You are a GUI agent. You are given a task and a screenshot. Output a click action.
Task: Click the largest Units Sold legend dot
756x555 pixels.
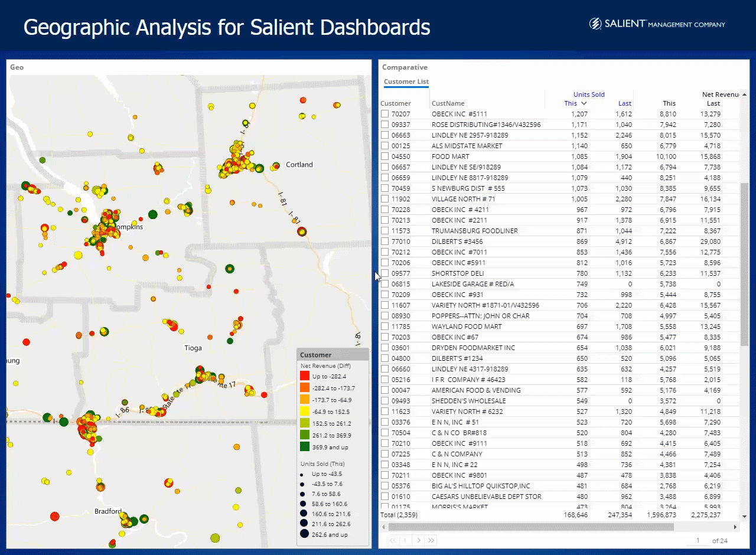pos(304,534)
